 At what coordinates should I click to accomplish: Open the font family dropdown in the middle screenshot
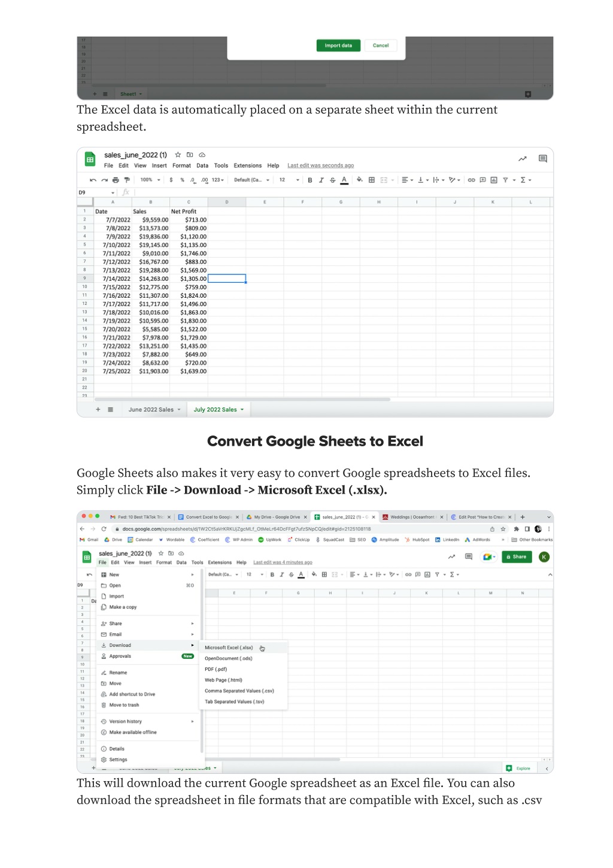tap(251, 180)
